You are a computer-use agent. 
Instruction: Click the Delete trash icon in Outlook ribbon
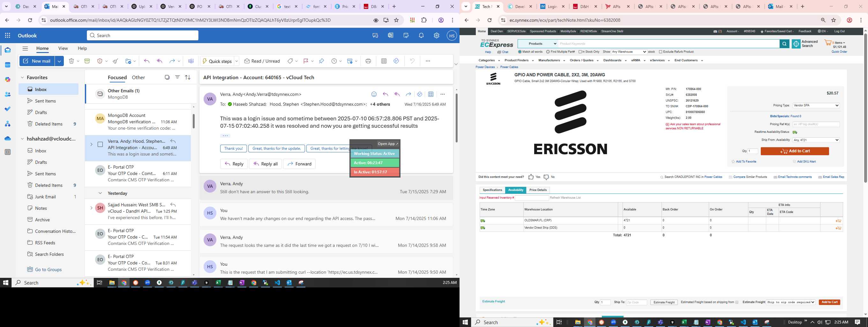(x=71, y=61)
